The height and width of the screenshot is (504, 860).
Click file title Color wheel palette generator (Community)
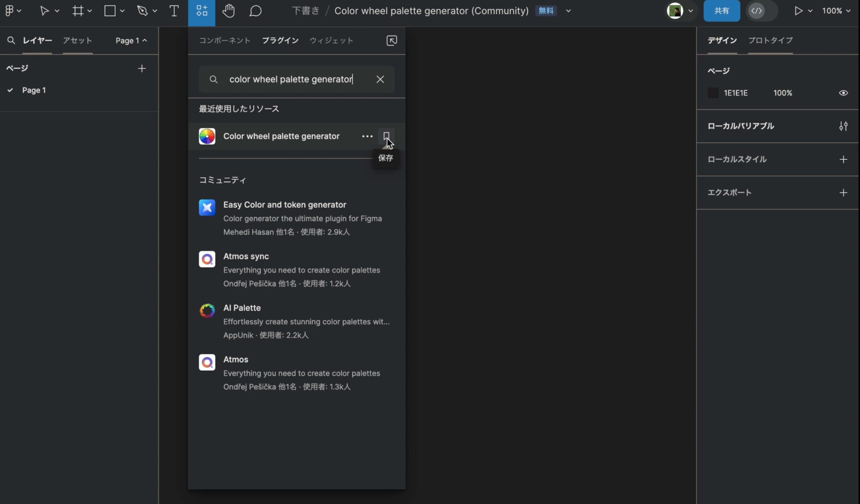tap(431, 11)
